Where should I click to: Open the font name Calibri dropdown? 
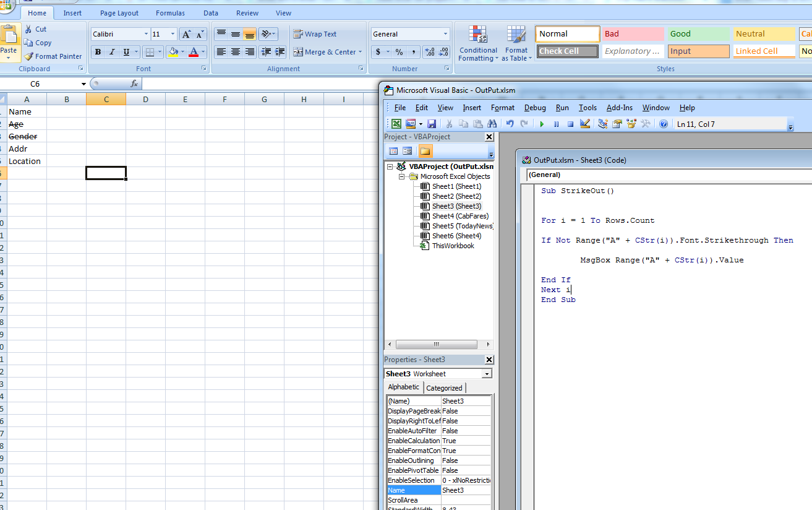(146, 34)
